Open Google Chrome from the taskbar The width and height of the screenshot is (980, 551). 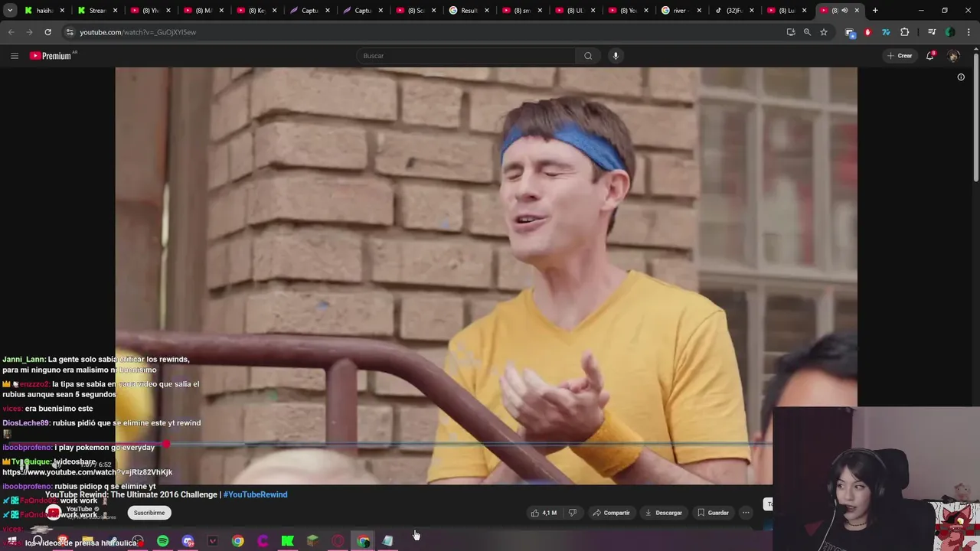238,541
